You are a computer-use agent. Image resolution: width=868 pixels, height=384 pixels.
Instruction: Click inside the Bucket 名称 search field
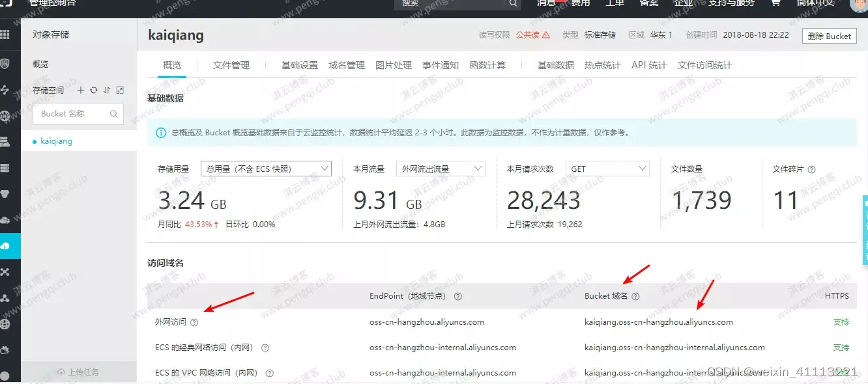(x=72, y=114)
